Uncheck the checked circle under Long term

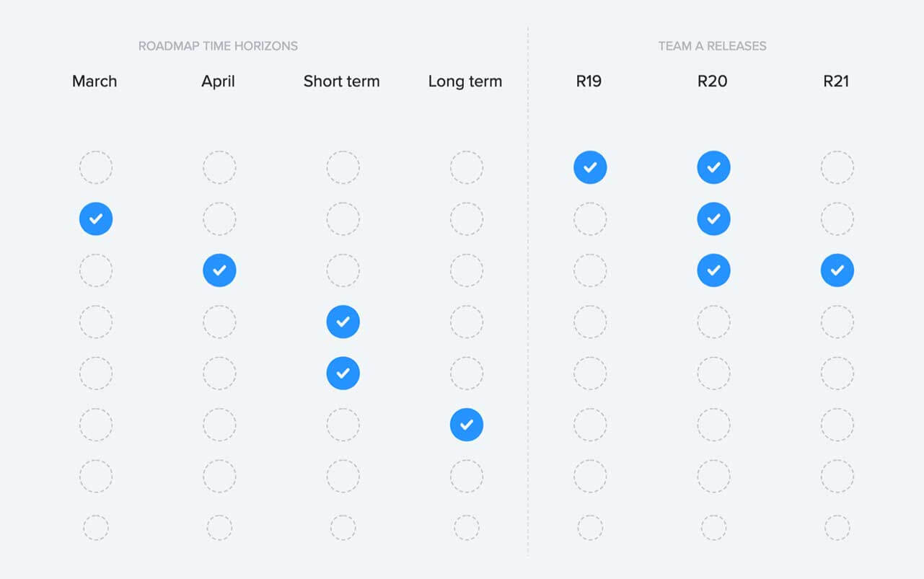[467, 425]
